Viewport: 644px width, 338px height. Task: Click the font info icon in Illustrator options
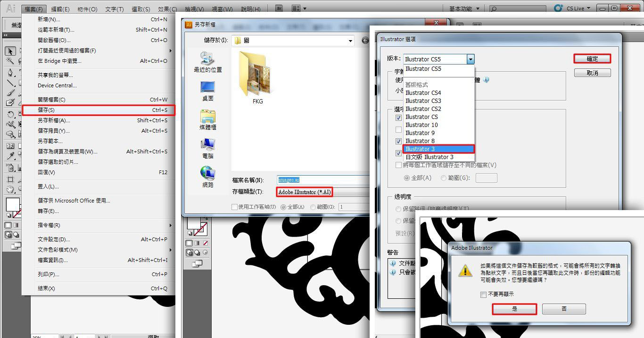point(486,80)
